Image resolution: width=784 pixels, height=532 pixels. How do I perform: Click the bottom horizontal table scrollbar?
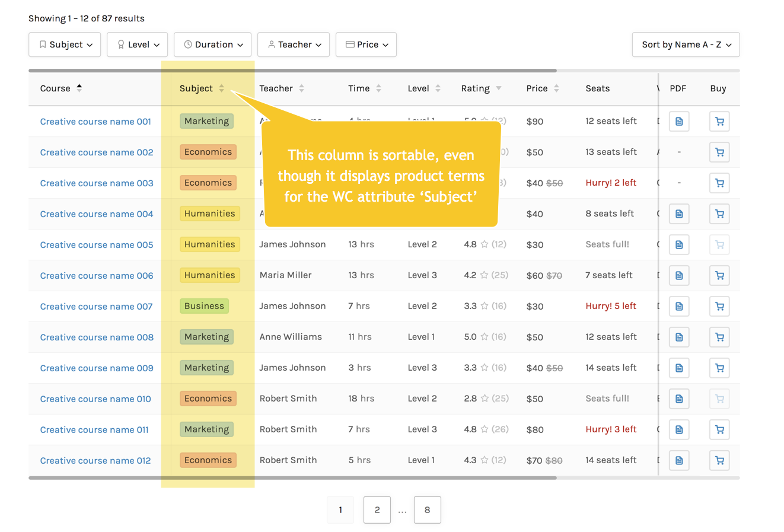[292, 477]
